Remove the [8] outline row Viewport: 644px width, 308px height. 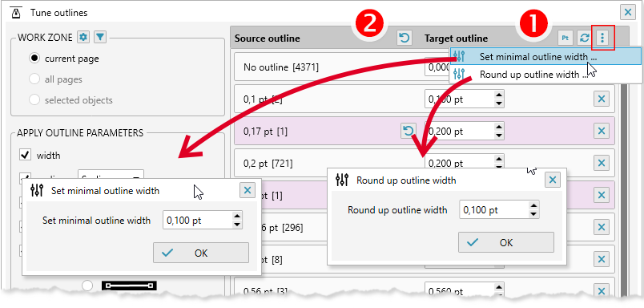click(602, 260)
